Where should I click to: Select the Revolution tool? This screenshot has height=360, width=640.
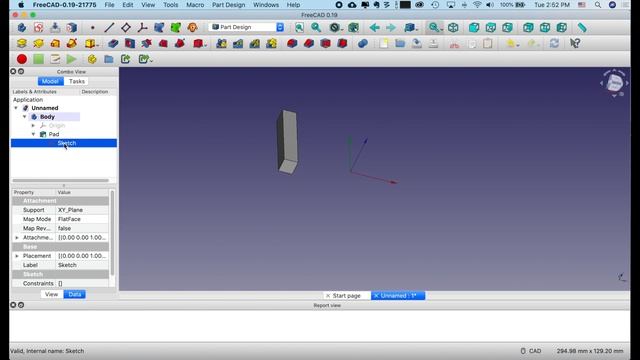[x=39, y=43]
